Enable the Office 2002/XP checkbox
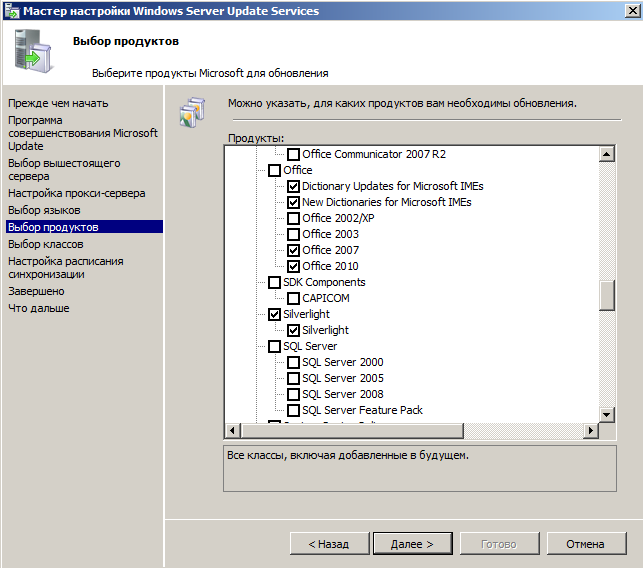Screen dimensions: 643x568 293,218
